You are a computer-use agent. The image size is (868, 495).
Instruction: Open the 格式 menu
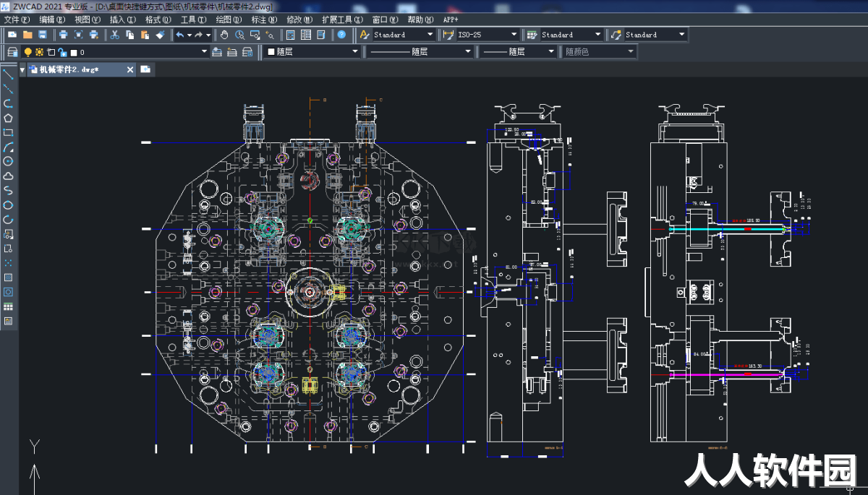click(x=158, y=20)
